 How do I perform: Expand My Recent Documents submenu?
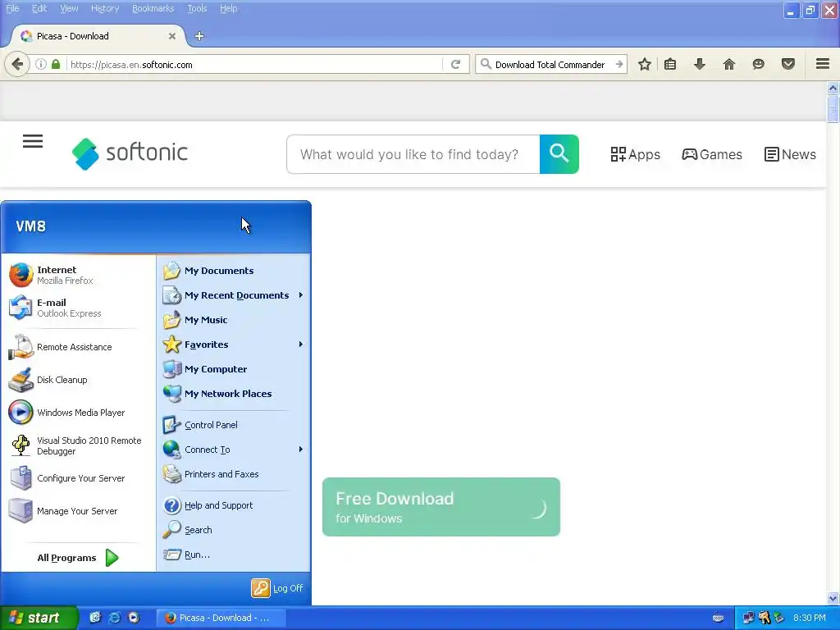[x=234, y=295]
